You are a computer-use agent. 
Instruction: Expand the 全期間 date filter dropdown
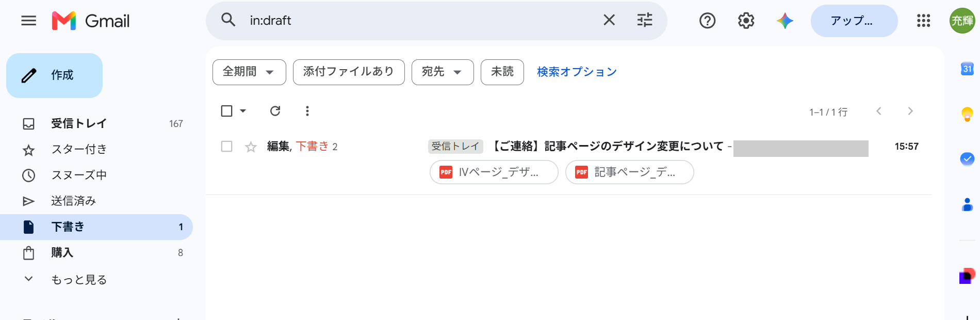pyautogui.click(x=249, y=72)
